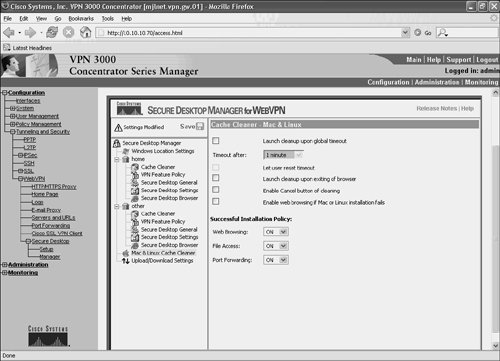
Task: Click the home location icon
Action: point(126,159)
